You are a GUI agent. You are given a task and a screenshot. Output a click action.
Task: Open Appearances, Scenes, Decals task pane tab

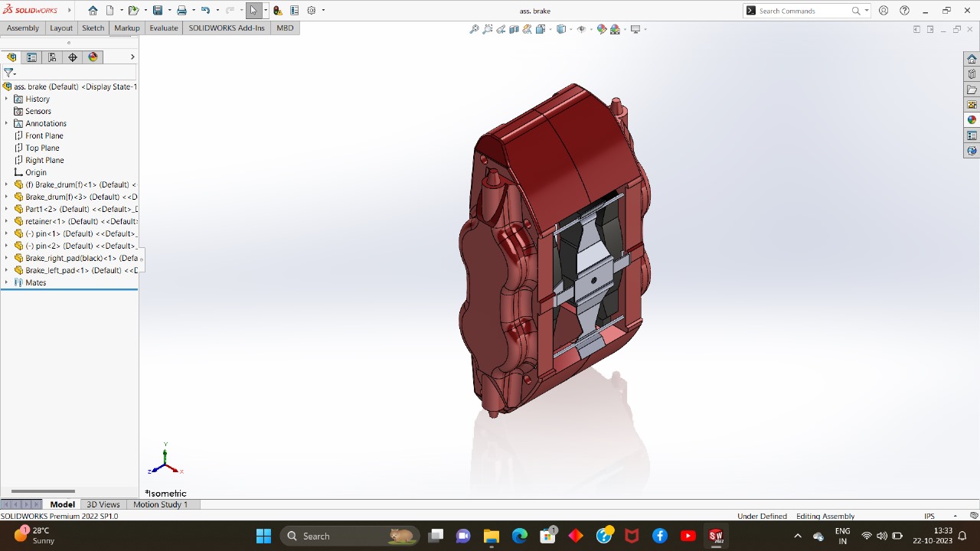[972, 120]
